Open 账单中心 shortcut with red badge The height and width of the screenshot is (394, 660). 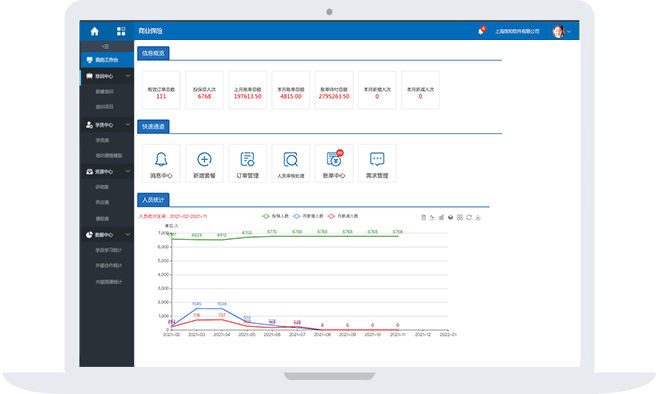coord(334,163)
